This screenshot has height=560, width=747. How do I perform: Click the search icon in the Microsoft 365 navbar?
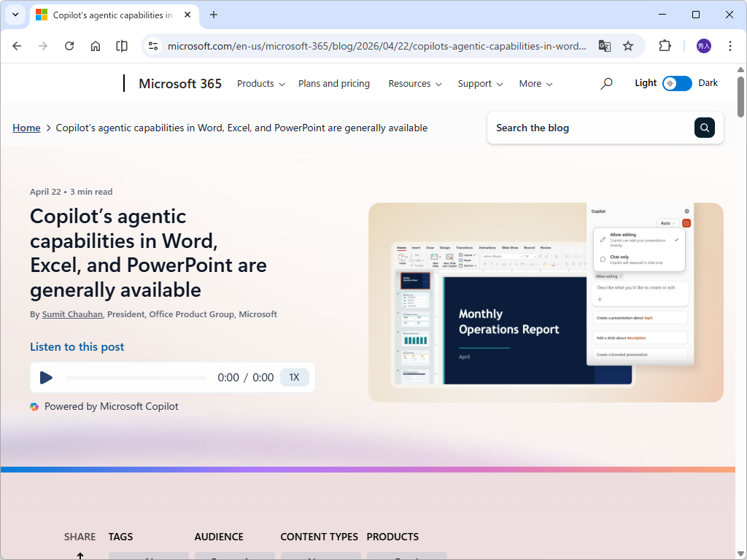coord(606,83)
